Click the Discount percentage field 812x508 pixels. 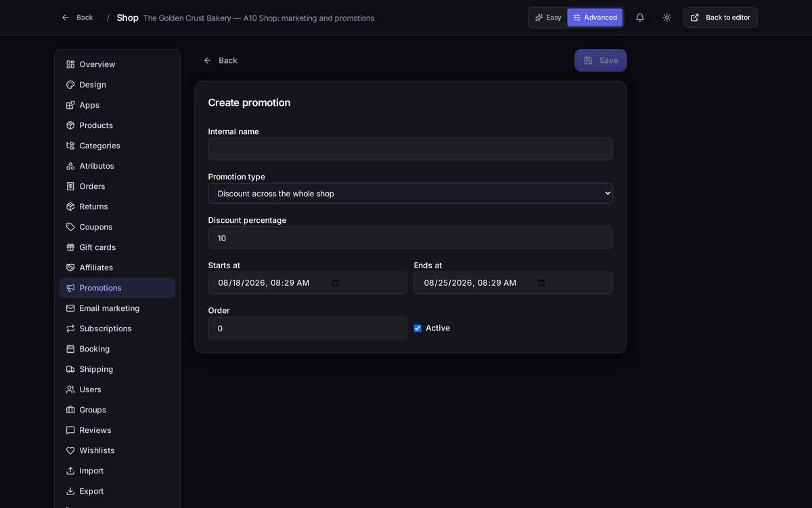click(x=410, y=238)
